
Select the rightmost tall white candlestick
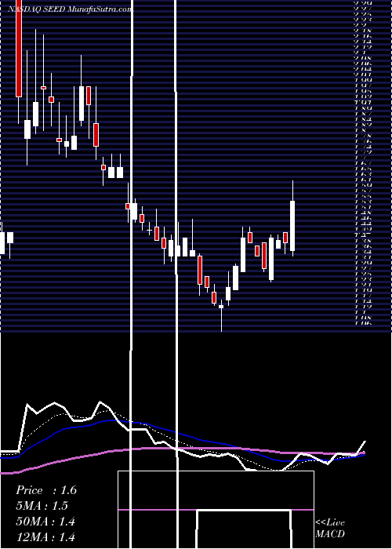pos(292,226)
